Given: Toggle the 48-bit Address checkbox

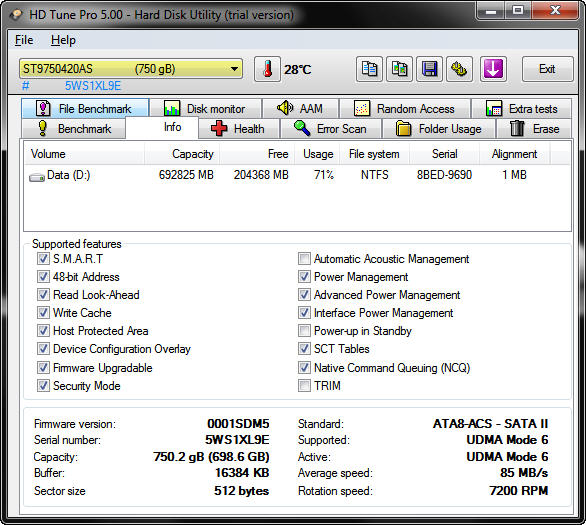Looking at the screenshot, I should pyautogui.click(x=43, y=277).
